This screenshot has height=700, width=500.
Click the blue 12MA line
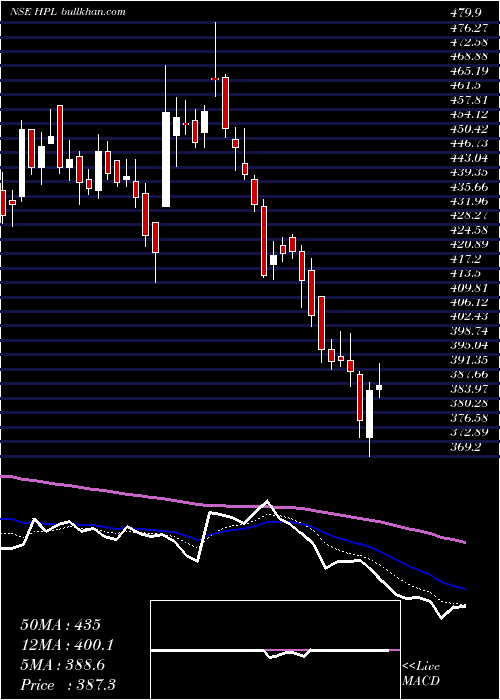(233, 554)
